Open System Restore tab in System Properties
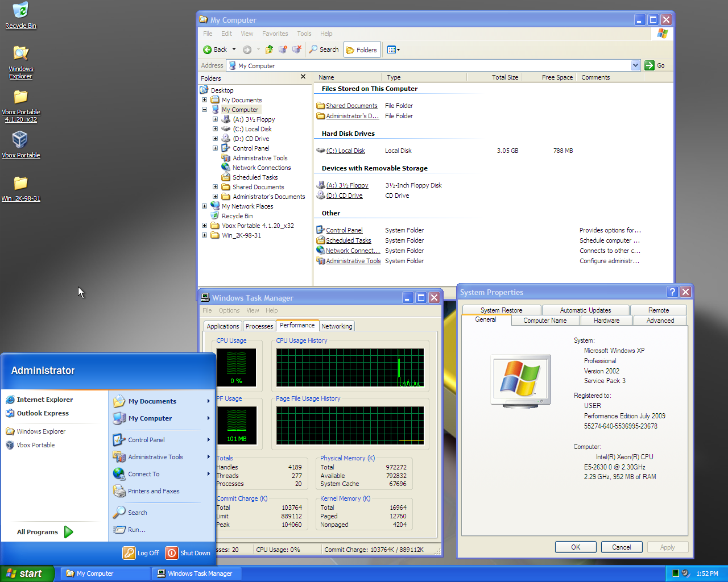The height and width of the screenshot is (582, 728). [501, 310]
